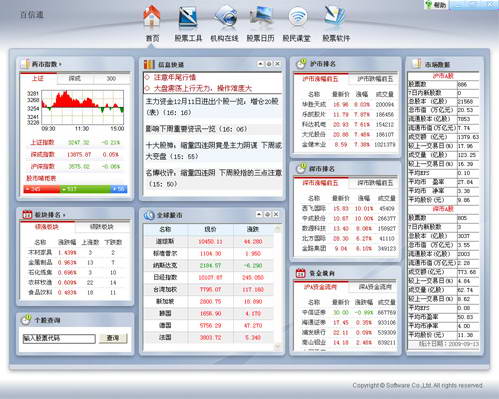Click the 板块排名 calendar icon
This screenshot has width=499, height=399.
[x=27, y=214]
